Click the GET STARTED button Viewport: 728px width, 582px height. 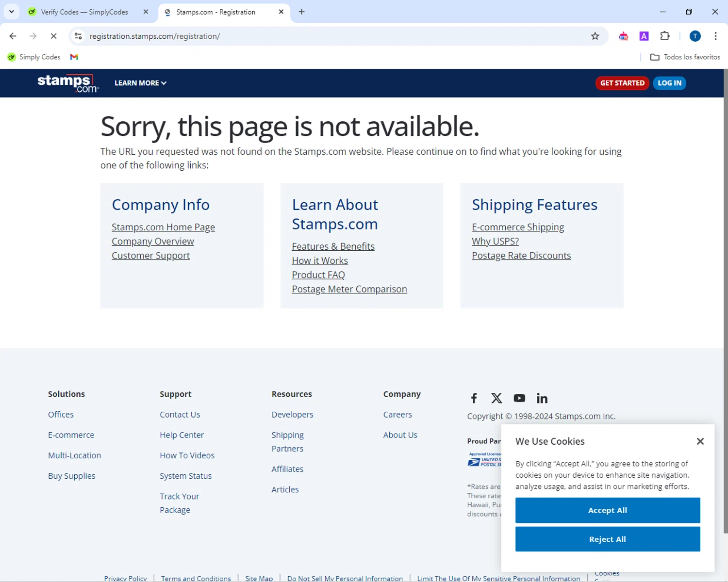622,83
